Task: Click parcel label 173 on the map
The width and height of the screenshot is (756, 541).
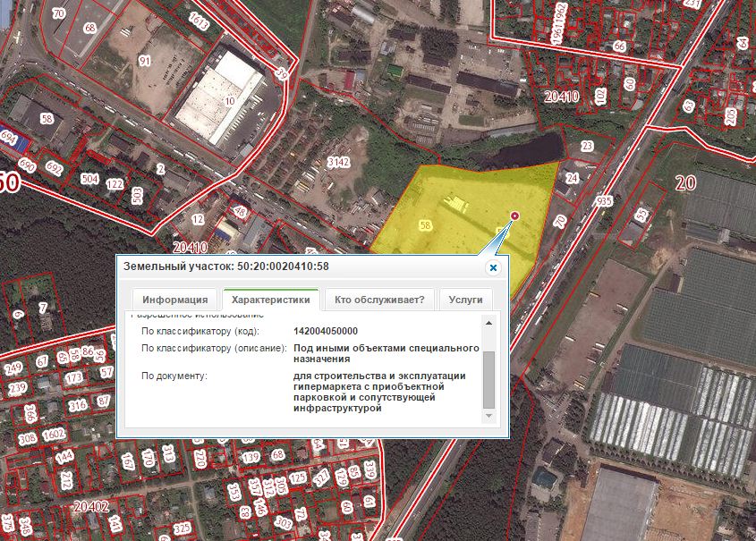Action: coord(73,377)
